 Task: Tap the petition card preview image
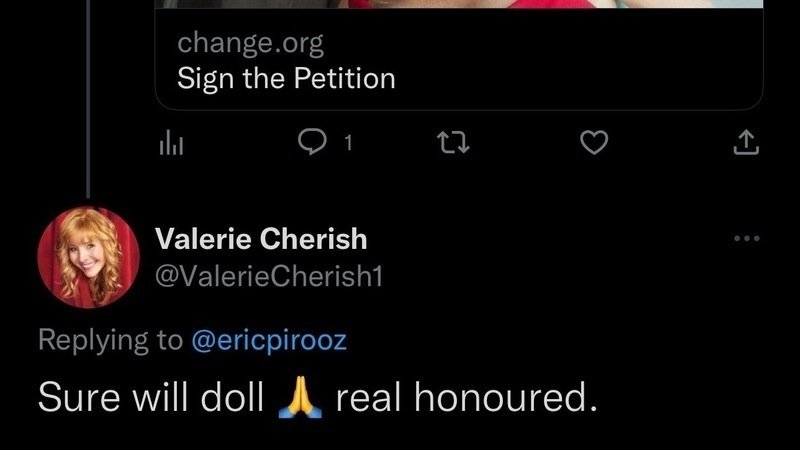point(459,4)
